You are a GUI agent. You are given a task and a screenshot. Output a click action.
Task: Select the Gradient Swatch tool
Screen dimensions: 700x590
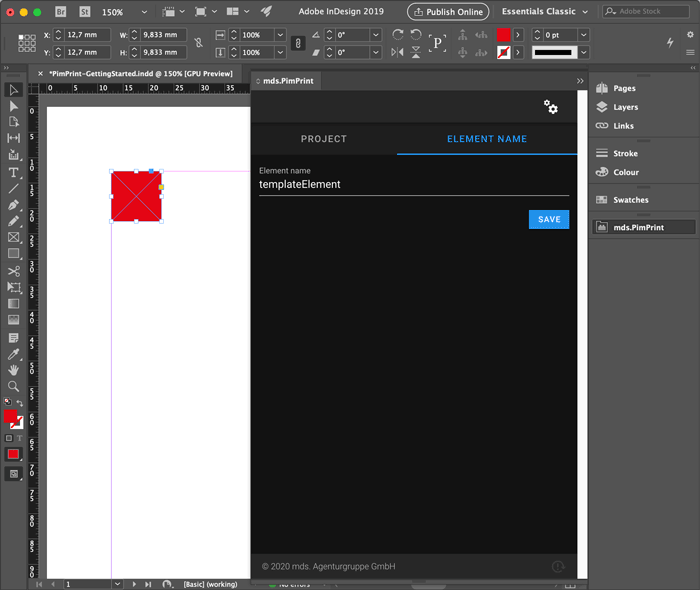point(13,303)
